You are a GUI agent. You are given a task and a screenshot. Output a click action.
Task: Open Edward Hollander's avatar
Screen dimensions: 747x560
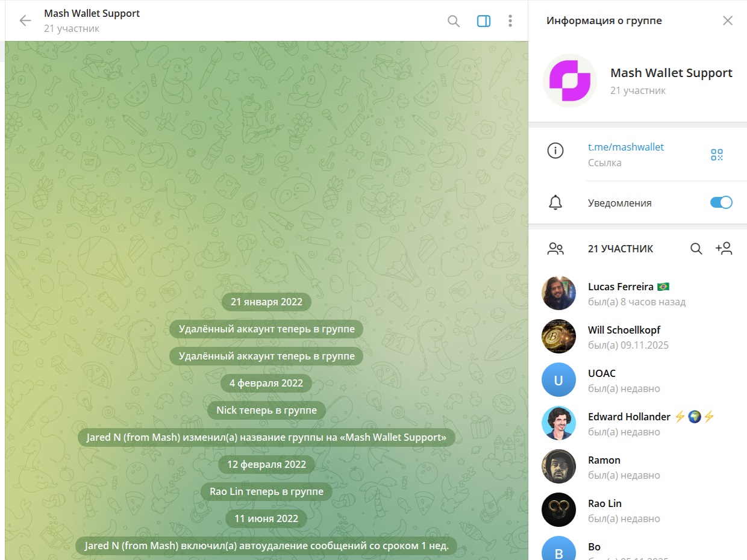point(559,423)
